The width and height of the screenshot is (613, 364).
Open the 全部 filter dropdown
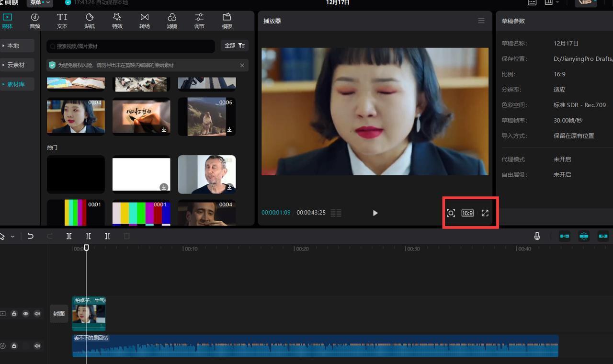tap(235, 45)
